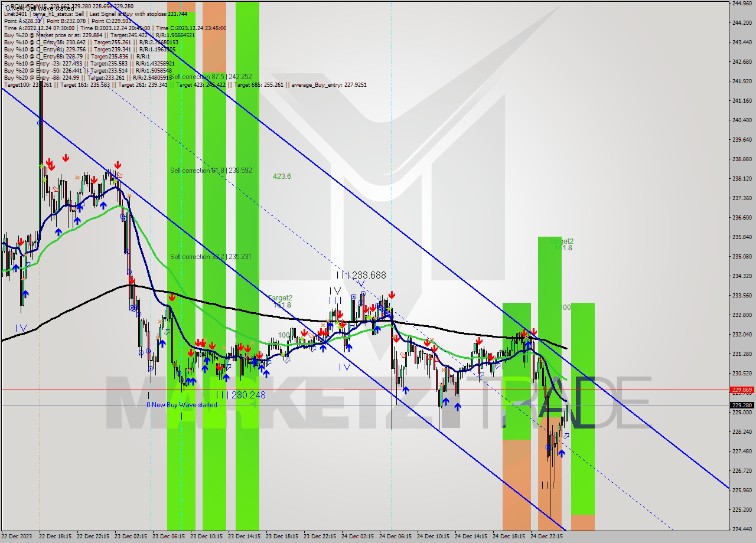756x543 pixels.
Task: Select the 'average_Buy_entry: 227.9251' value
Action: [x=328, y=84]
